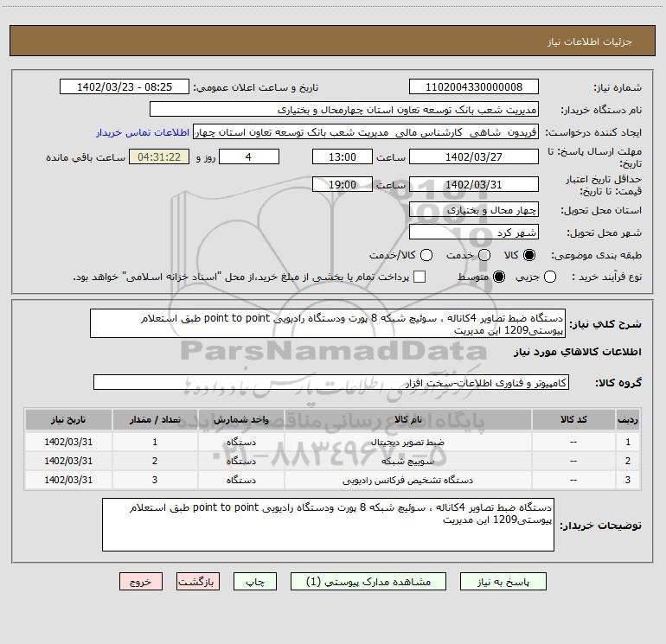Click the استان محل تحویل field
The width and height of the screenshot is (666, 644).
(474, 210)
